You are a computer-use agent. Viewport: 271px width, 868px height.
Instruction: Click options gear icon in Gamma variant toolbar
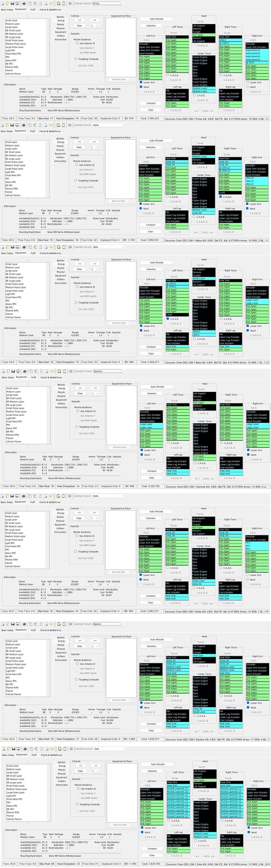tap(71, 371)
